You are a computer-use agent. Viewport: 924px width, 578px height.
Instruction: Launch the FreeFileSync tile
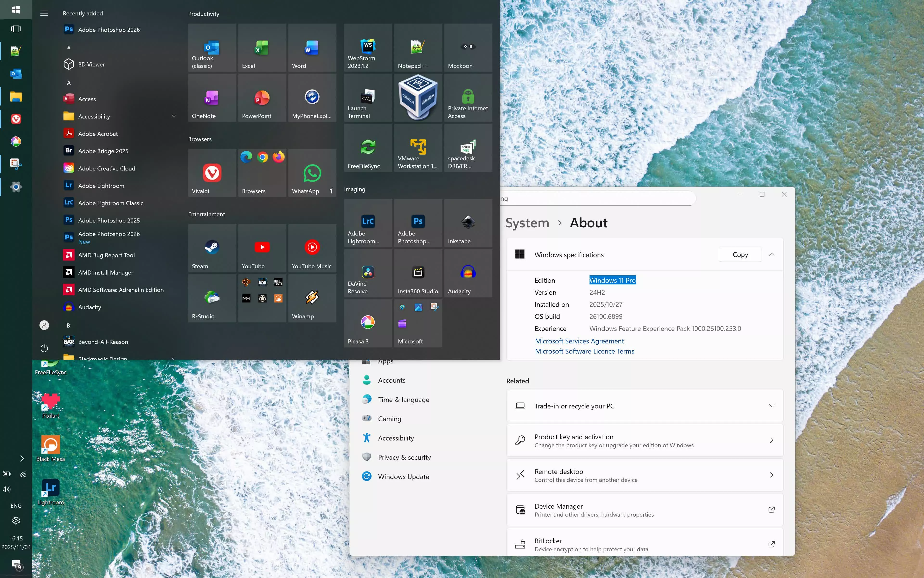368,148
